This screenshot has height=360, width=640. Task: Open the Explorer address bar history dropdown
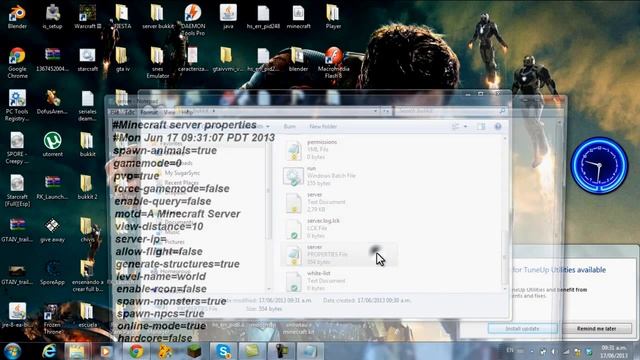tap(375, 111)
